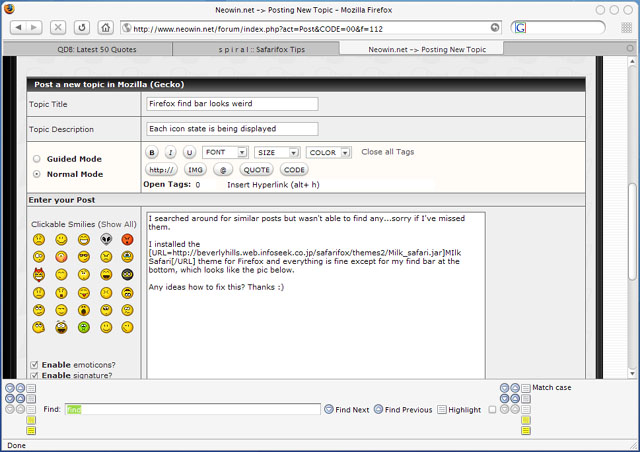
Task: Click in the Topic Title field
Action: 232,104
